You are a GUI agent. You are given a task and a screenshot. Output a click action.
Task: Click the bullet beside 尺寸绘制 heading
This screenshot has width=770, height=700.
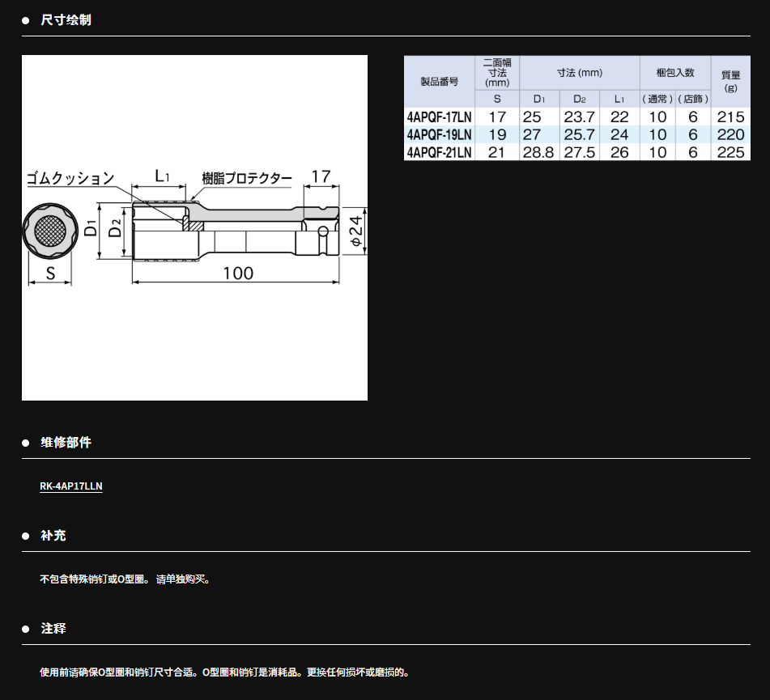coord(25,20)
